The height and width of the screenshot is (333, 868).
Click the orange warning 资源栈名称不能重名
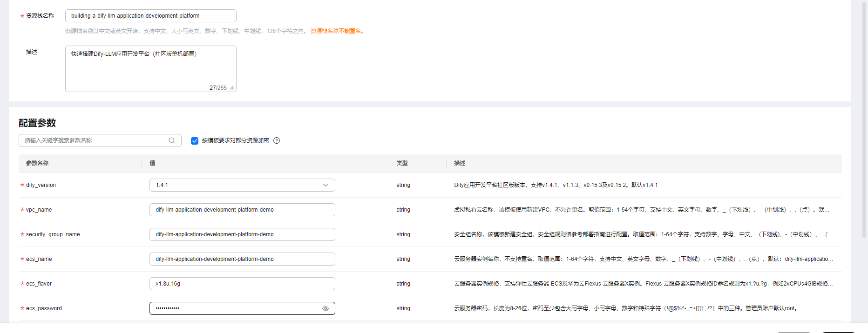(x=338, y=31)
